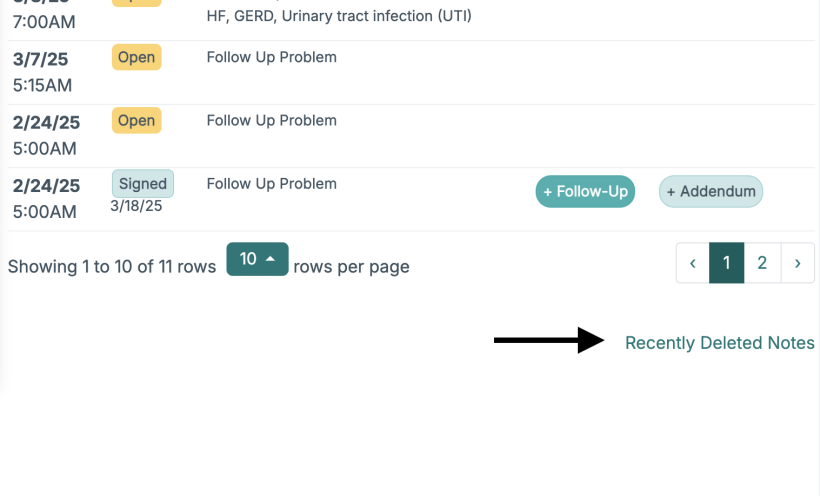
Task: Click the 2/24/25 date in the Signed row
Action: tap(46, 186)
